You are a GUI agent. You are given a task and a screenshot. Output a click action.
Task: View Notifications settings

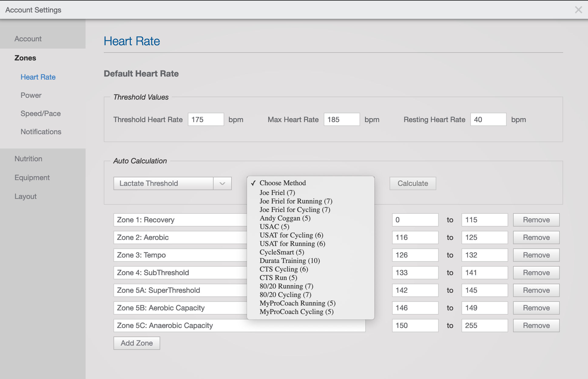41,131
